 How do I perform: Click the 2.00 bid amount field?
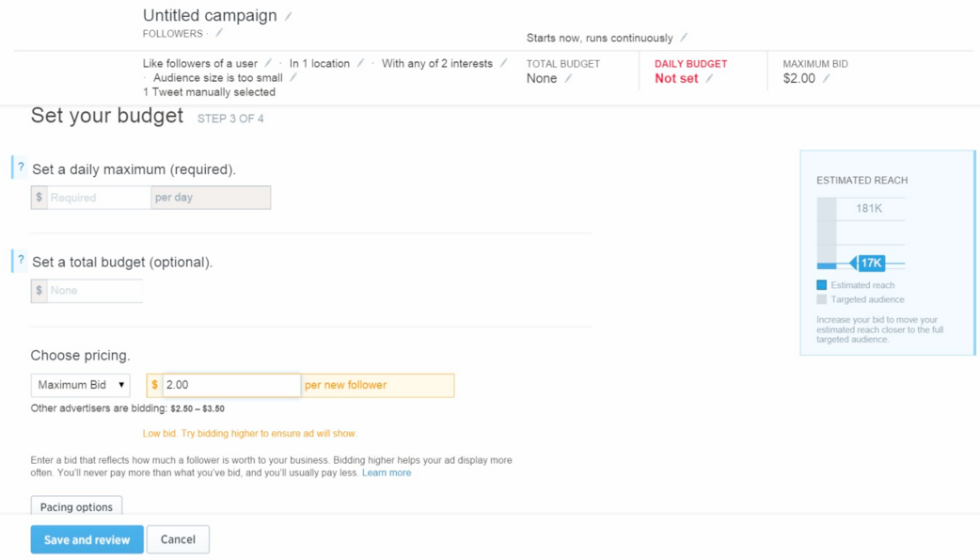230,385
